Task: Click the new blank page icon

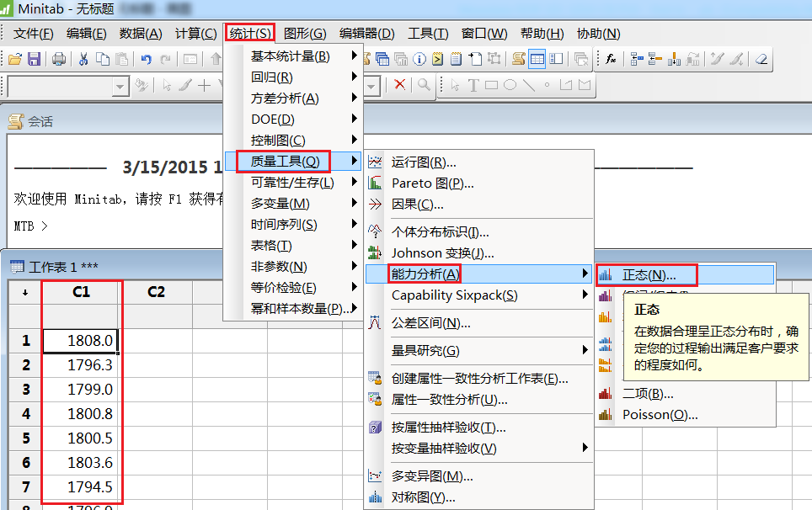Action: [x=475, y=59]
